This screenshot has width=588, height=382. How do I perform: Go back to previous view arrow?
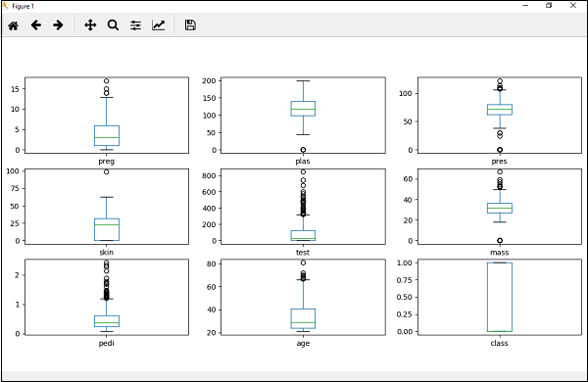[x=36, y=25]
